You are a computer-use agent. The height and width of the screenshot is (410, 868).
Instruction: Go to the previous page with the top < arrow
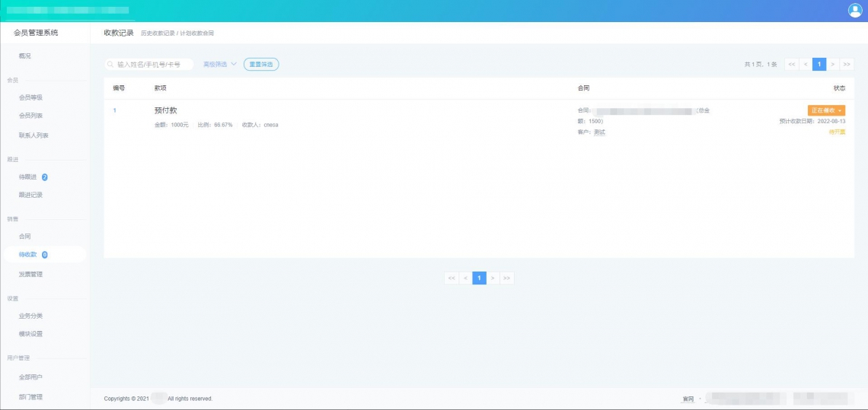click(x=806, y=64)
